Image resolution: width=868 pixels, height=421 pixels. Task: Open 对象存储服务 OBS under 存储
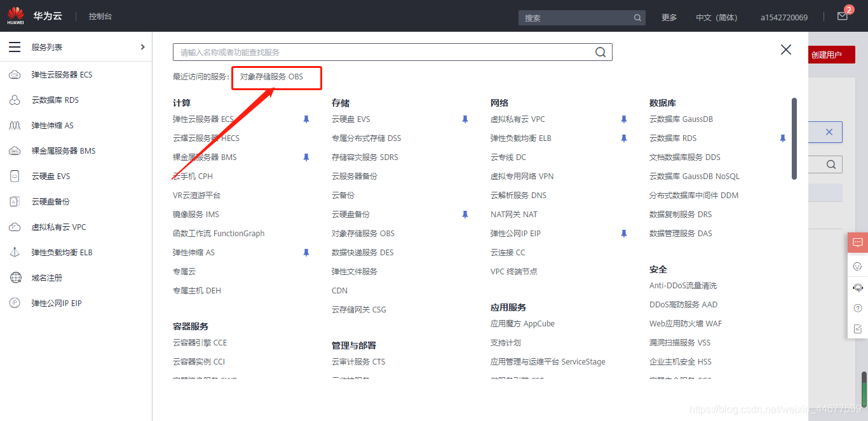[x=363, y=234]
